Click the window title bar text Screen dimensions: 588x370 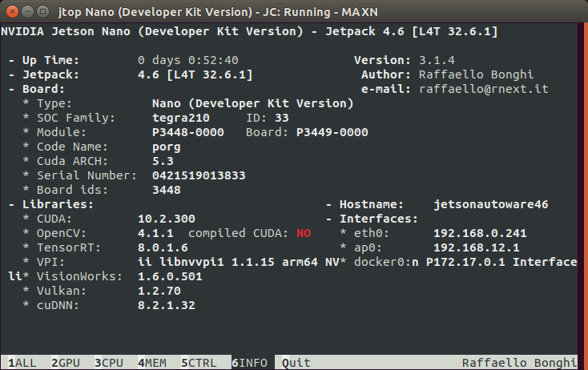click(218, 12)
